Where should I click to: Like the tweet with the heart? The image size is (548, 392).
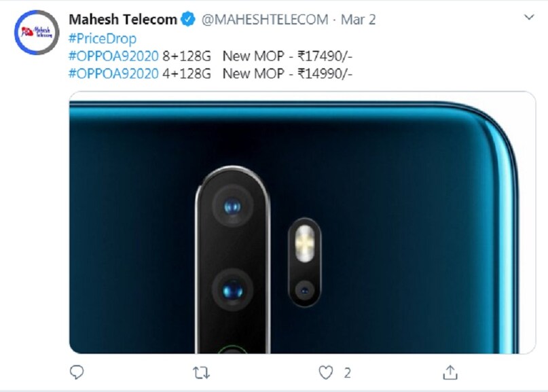coord(327,372)
